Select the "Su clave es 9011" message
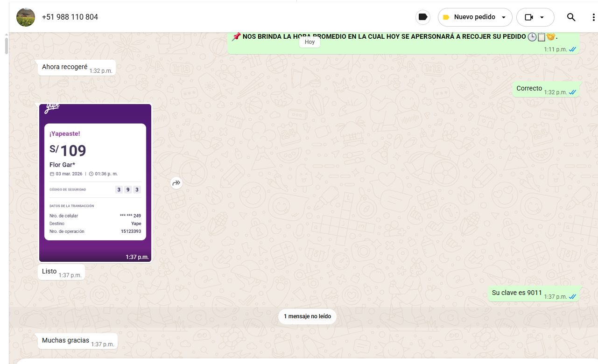 pyautogui.click(x=517, y=293)
